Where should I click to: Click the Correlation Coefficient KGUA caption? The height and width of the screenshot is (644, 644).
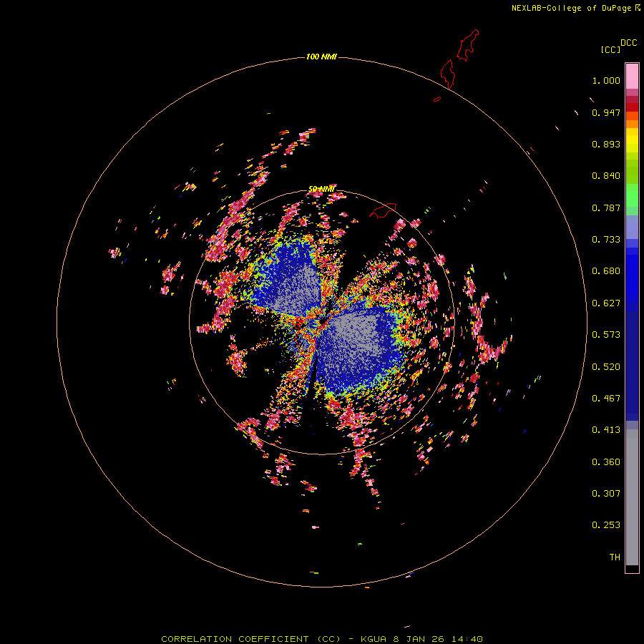[x=321, y=639]
